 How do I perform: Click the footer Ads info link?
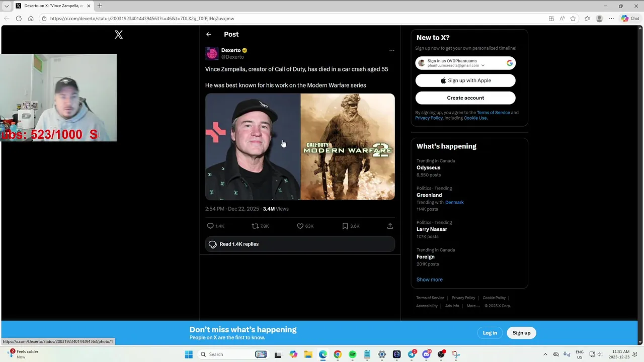[452, 306]
